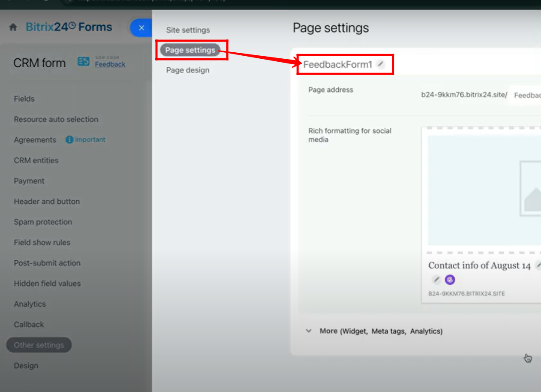
Task: Click the home icon beside Bitrix24 Forms
Action: pos(13,27)
